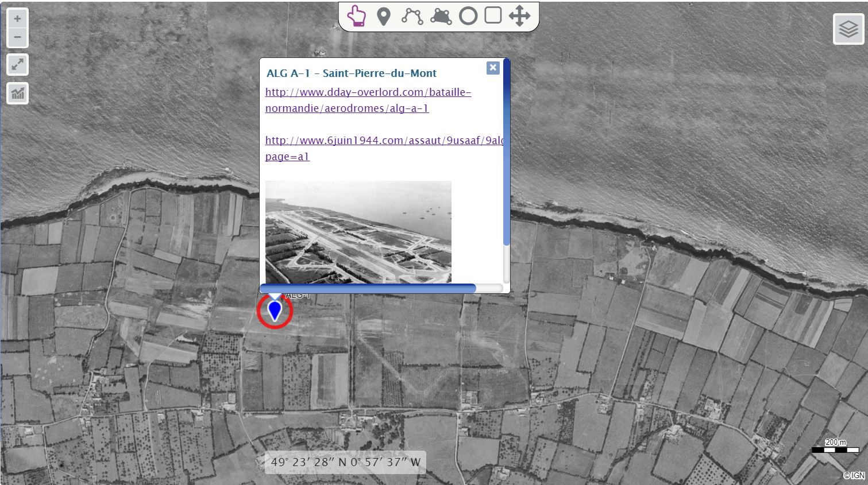Activate the draw line path tool

tap(412, 16)
